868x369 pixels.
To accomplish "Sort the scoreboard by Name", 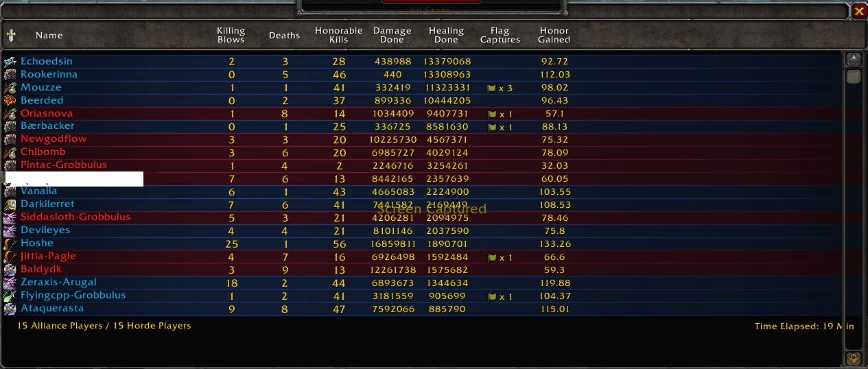I will pos(49,36).
